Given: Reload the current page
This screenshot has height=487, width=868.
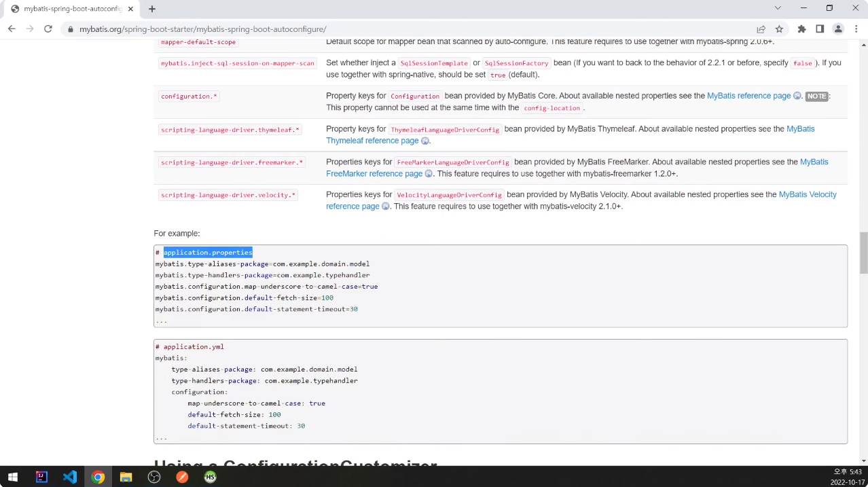Looking at the screenshot, I should (x=48, y=29).
